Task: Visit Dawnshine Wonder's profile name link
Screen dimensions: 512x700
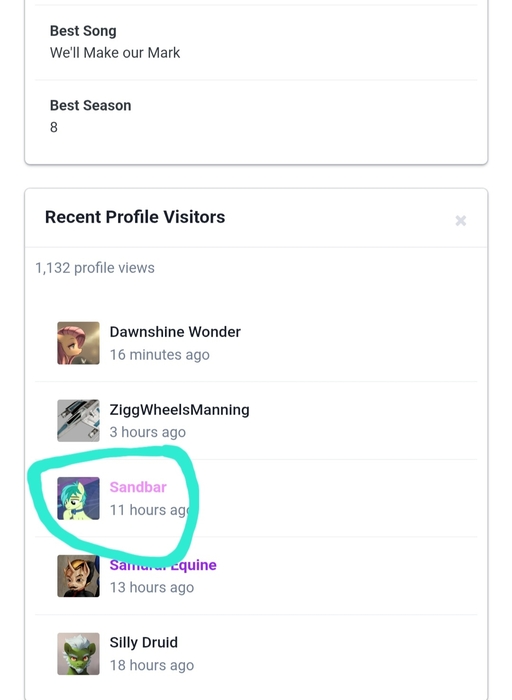Action: [175, 332]
